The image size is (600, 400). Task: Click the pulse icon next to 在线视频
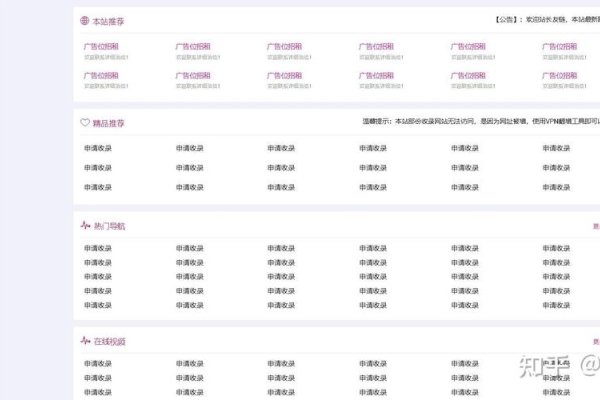click(x=85, y=340)
